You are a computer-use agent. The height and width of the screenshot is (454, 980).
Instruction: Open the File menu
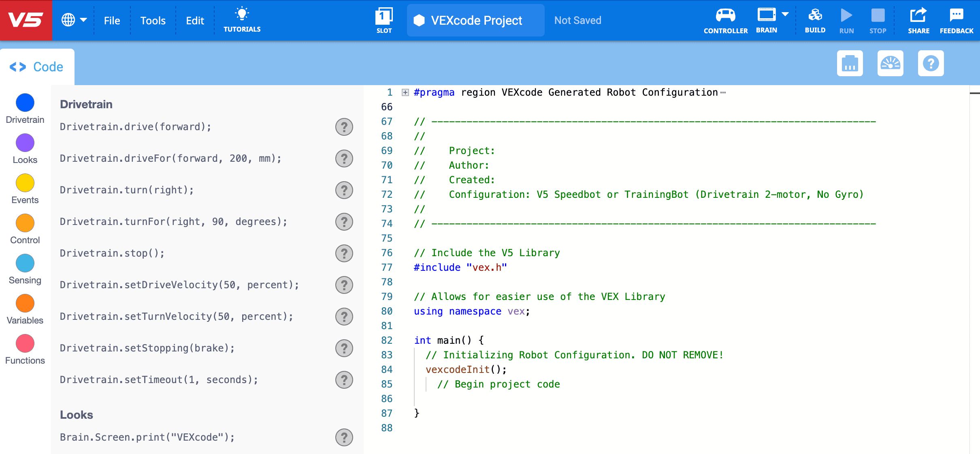pos(112,20)
